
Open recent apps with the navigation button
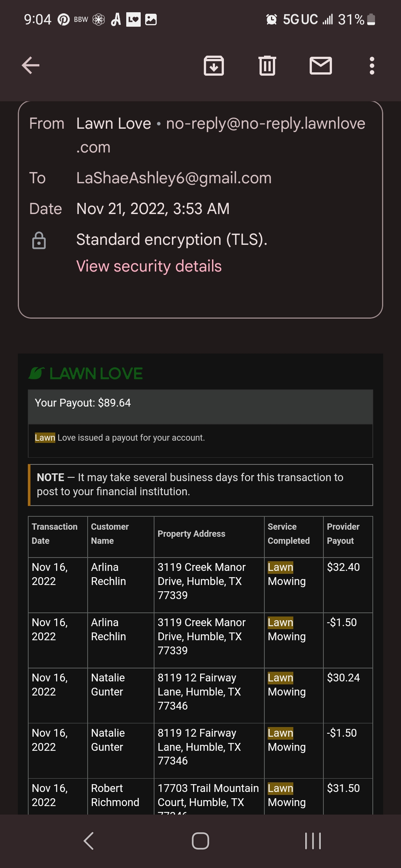[x=313, y=841]
